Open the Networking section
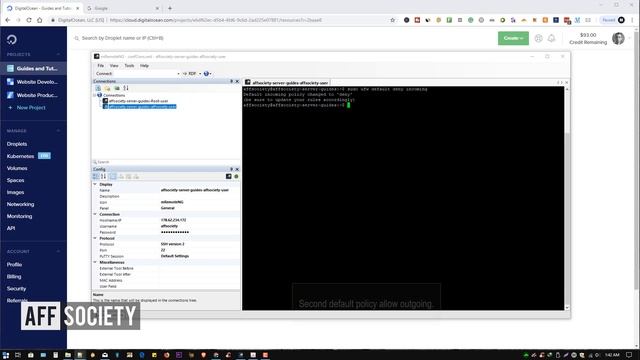 20,204
